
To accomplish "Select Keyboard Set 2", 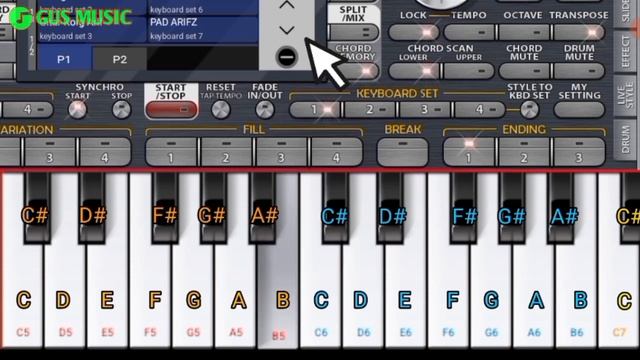I will coord(371,109).
